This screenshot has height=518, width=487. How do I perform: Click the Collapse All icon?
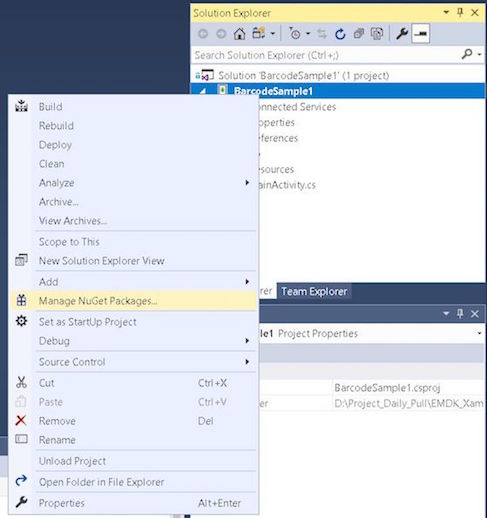(358, 34)
